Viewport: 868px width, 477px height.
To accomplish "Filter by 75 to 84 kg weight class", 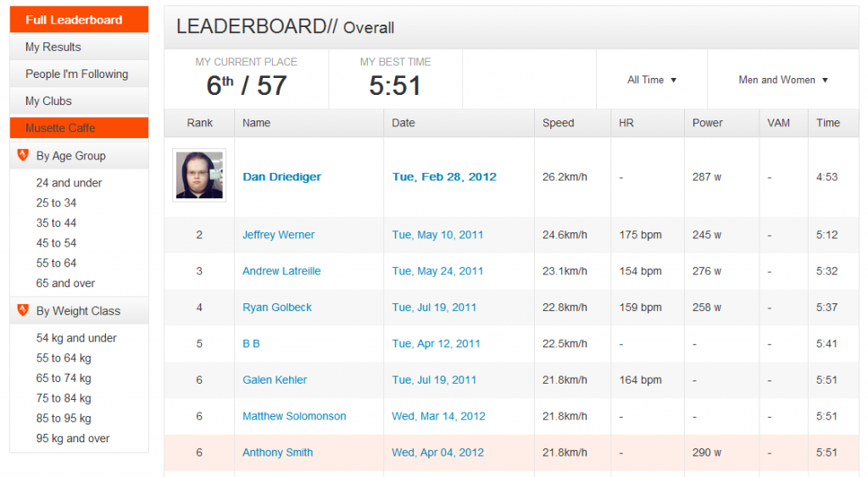I will tap(64, 398).
